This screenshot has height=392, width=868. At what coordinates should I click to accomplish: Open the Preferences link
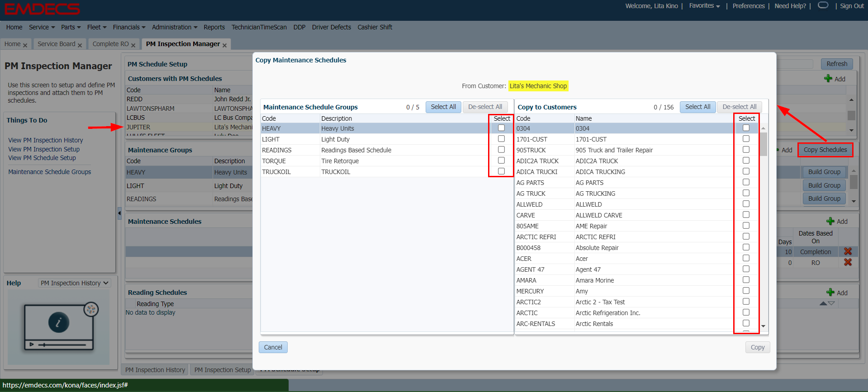coord(749,6)
